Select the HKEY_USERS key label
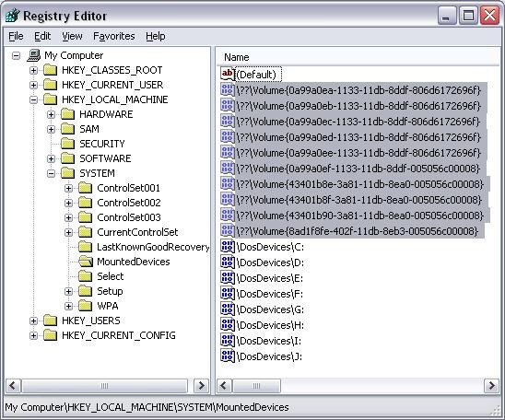The image size is (505, 420). click(91, 321)
